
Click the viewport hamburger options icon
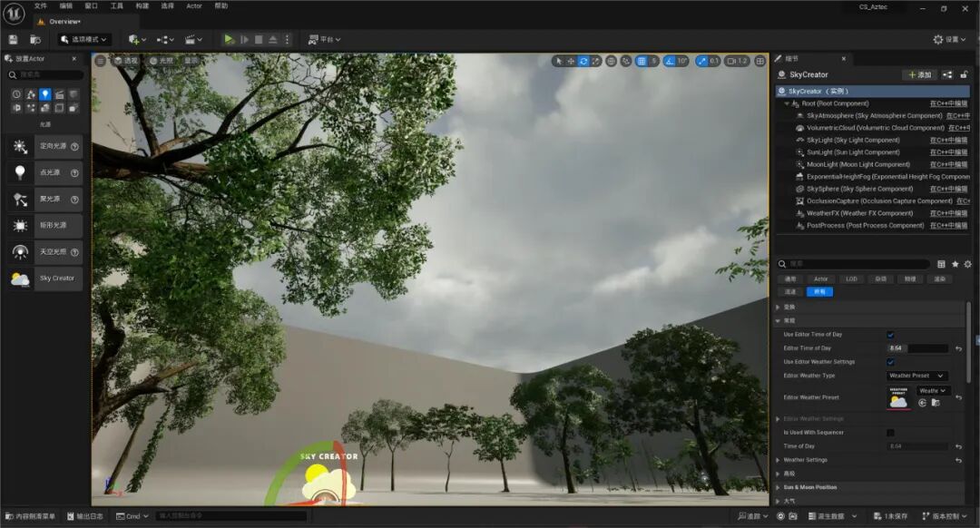click(100, 61)
